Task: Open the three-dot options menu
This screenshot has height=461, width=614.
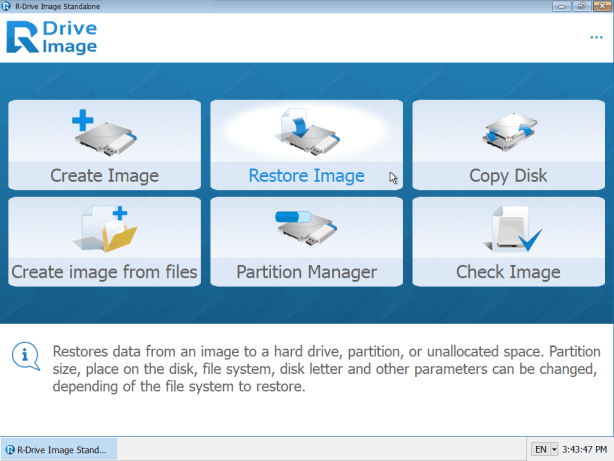Action: [597, 37]
